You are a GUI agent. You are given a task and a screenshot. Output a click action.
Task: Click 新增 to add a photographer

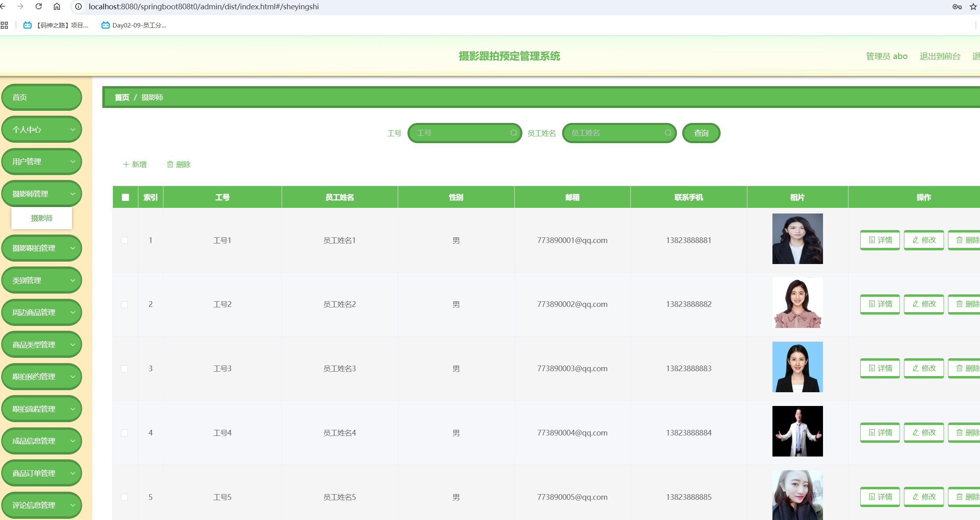[x=135, y=165]
